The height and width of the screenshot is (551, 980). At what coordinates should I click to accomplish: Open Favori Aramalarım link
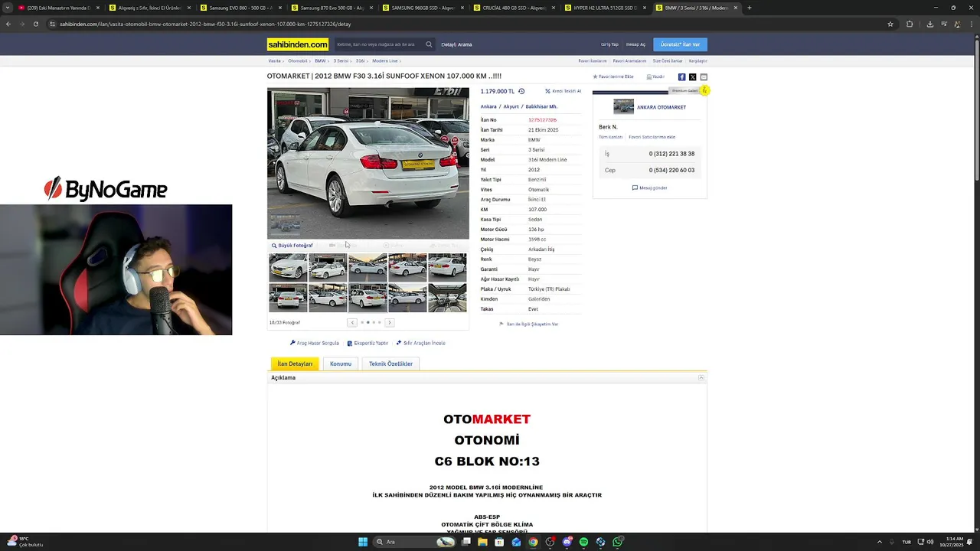click(629, 60)
